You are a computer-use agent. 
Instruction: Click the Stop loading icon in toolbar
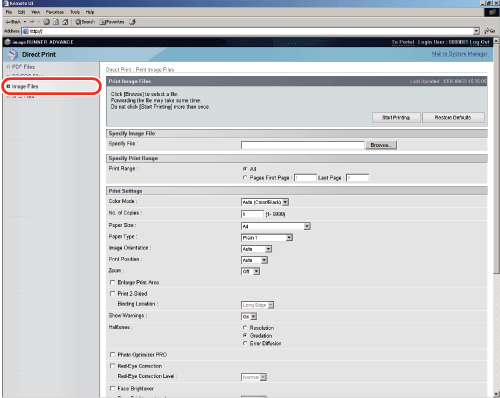point(47,22)
